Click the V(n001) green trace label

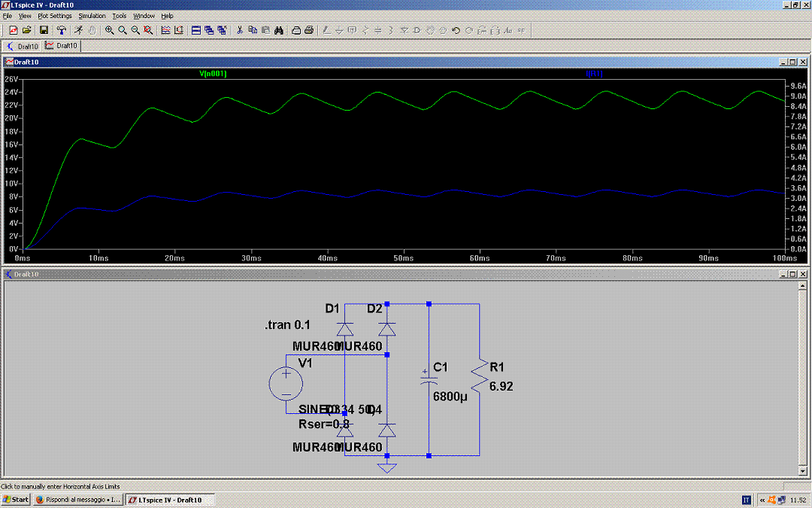pyautogui.click(x=213, y=74)
